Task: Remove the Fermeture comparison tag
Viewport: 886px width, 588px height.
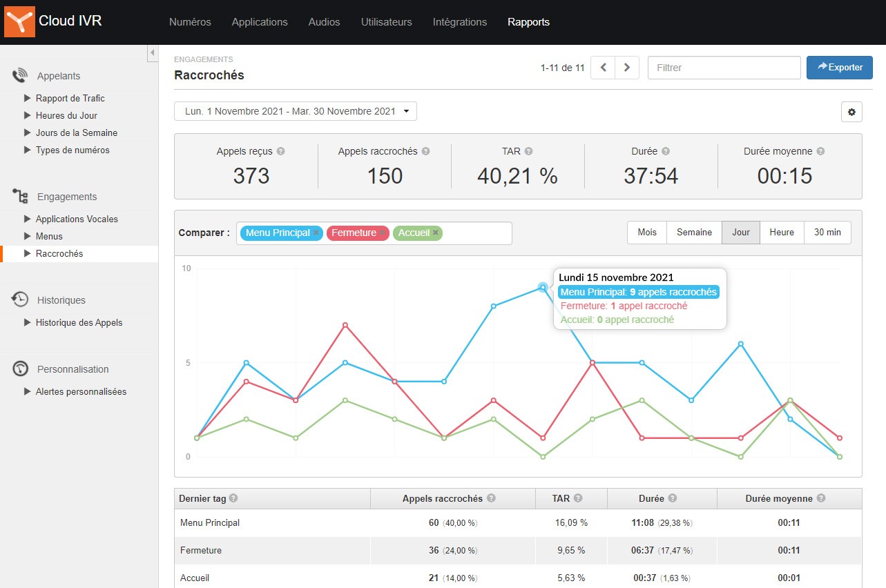Action: point(383,233)
